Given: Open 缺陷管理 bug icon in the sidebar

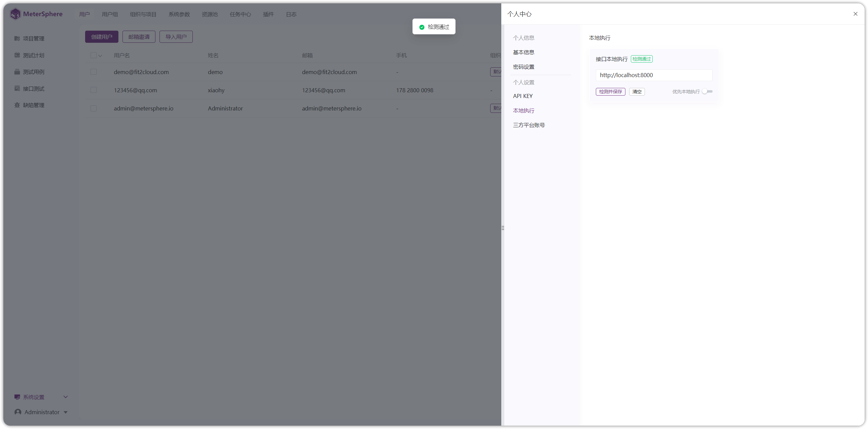Looking at the screenshot, I should 17,105.
